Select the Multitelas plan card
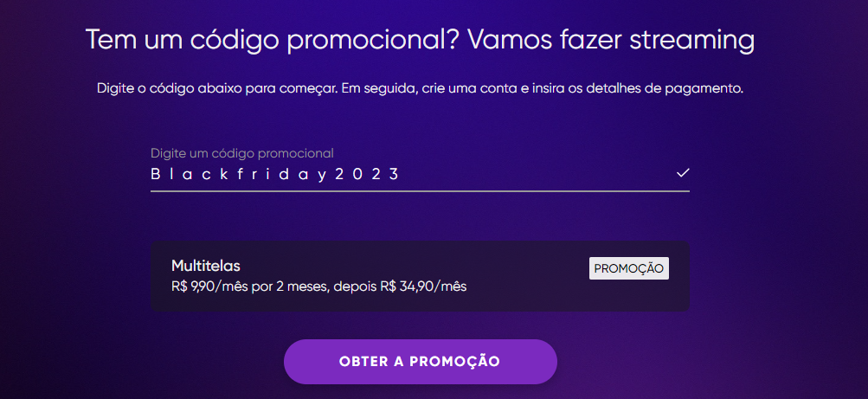The height and width of the screenshot is (399, 868). (420, 275)
